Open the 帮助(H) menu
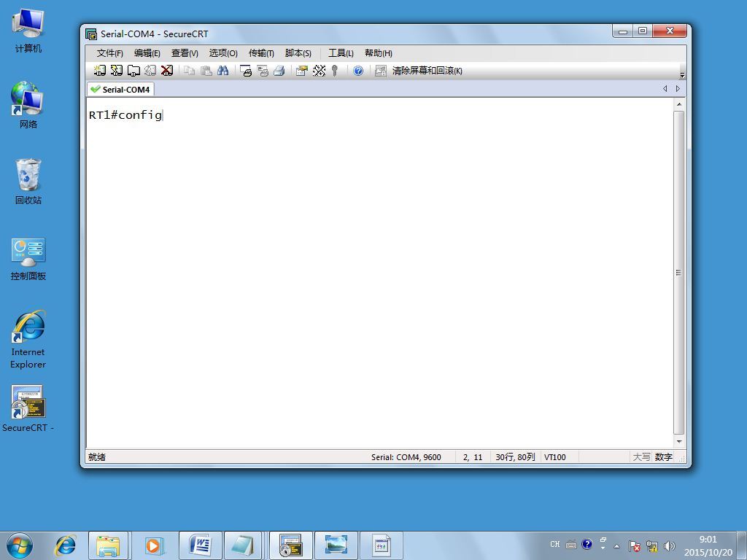The height and width of the screenshot is (560, 747). pos(379,52)
